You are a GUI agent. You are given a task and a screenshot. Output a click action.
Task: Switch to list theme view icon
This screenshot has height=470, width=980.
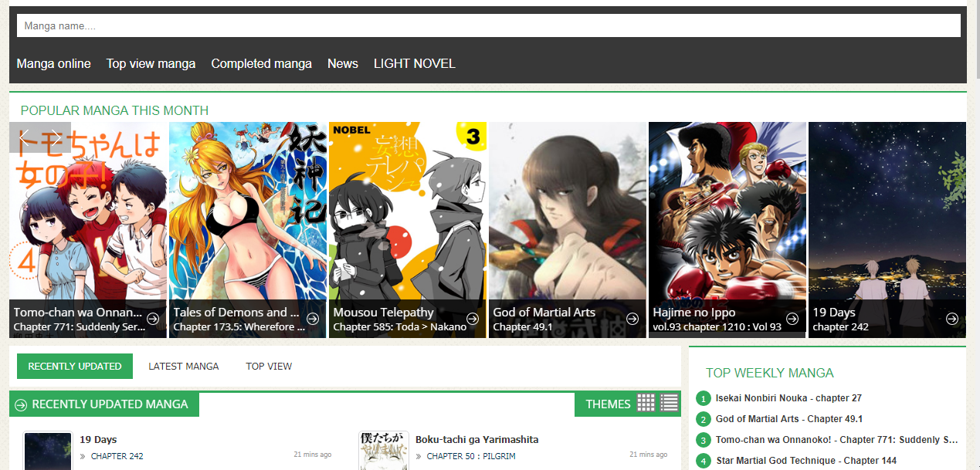click(x=670, y=403)
